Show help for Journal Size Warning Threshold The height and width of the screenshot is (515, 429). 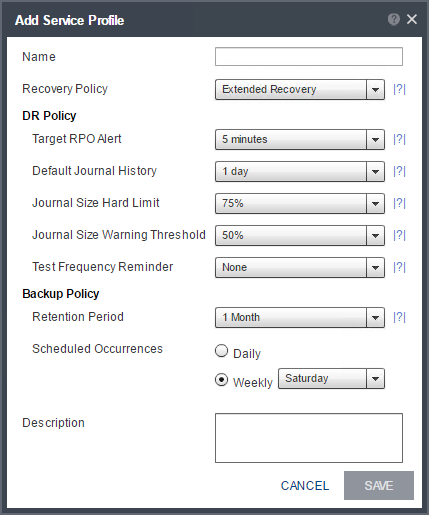(399, 235)
